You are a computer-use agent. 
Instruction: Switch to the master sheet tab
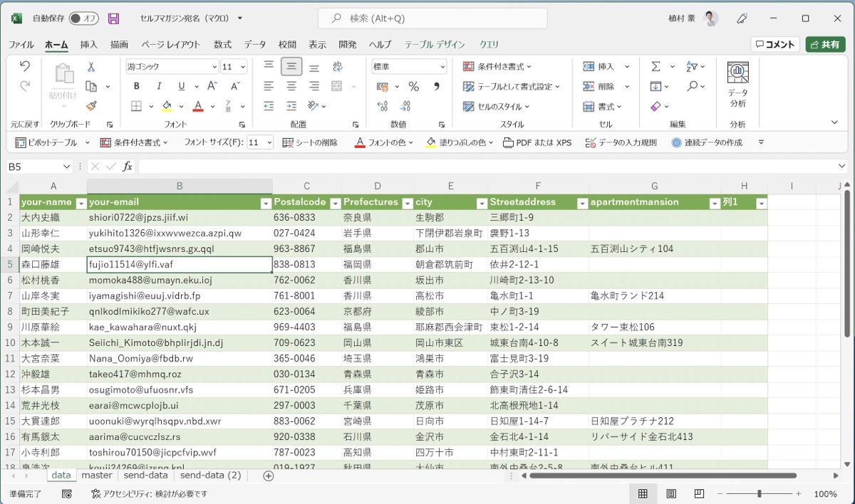tap(97, 476)
